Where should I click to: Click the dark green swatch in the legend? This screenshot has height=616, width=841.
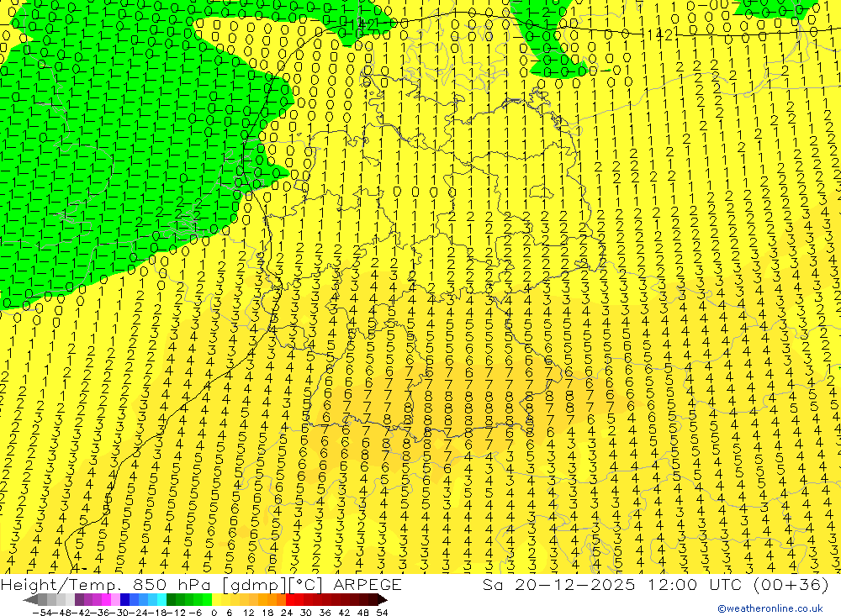pos(171,600)
